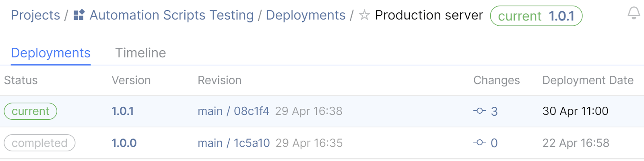Select the Deployments tab

(x=51, y=53)
